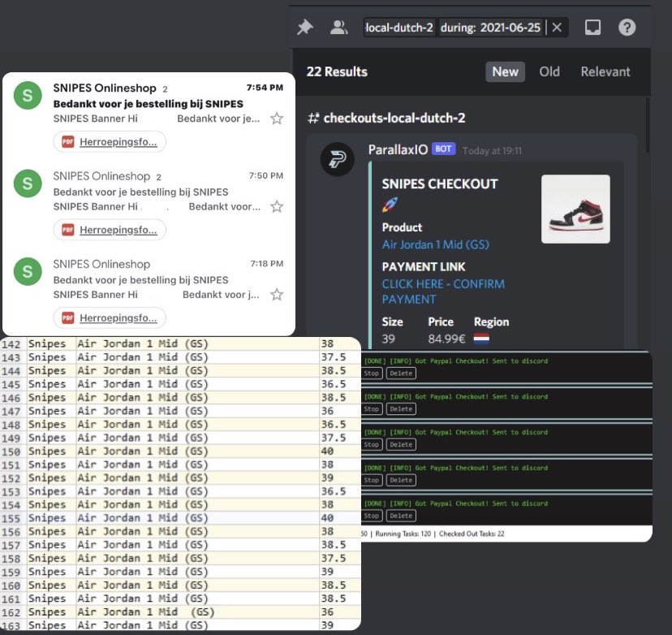Delete the fifth Paypal checkout task

(401, 516)
